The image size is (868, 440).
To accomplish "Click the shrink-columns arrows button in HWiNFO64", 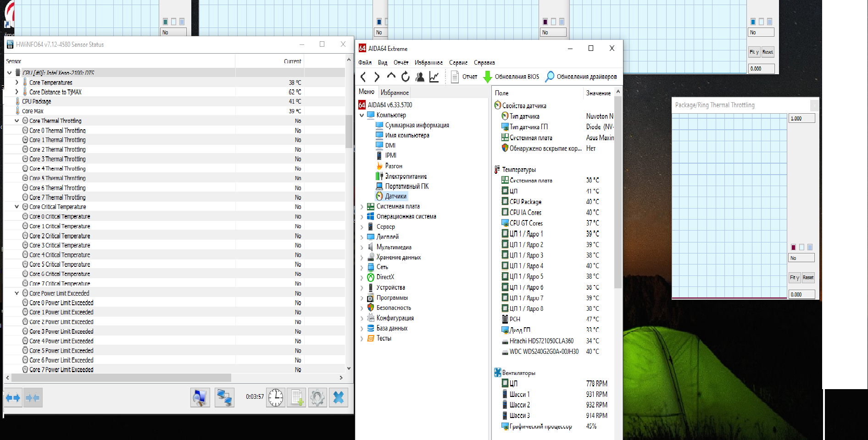I will click(x=33, y=398).
